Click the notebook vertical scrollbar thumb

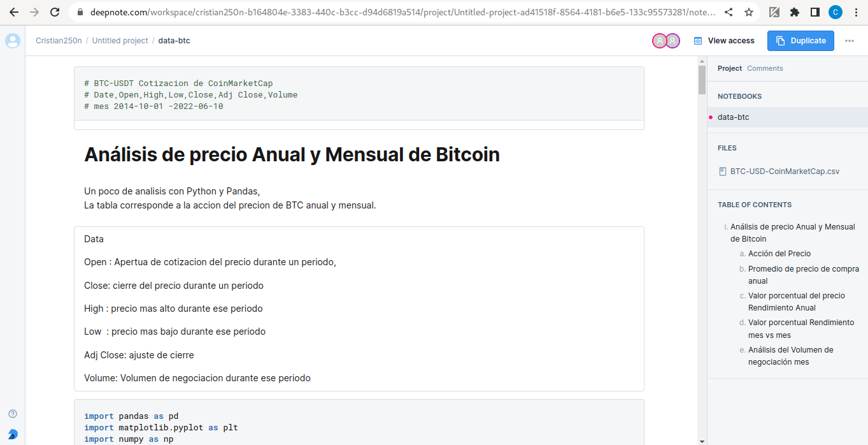coord(702,80)
